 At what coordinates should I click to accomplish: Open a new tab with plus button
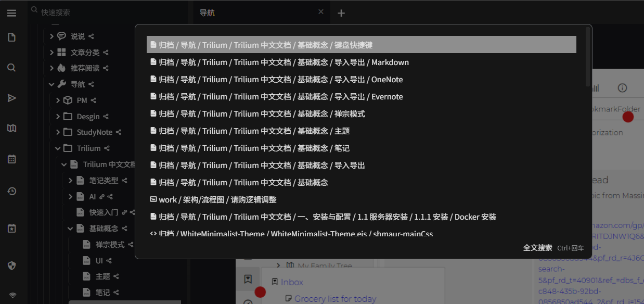tap(341, 13)
